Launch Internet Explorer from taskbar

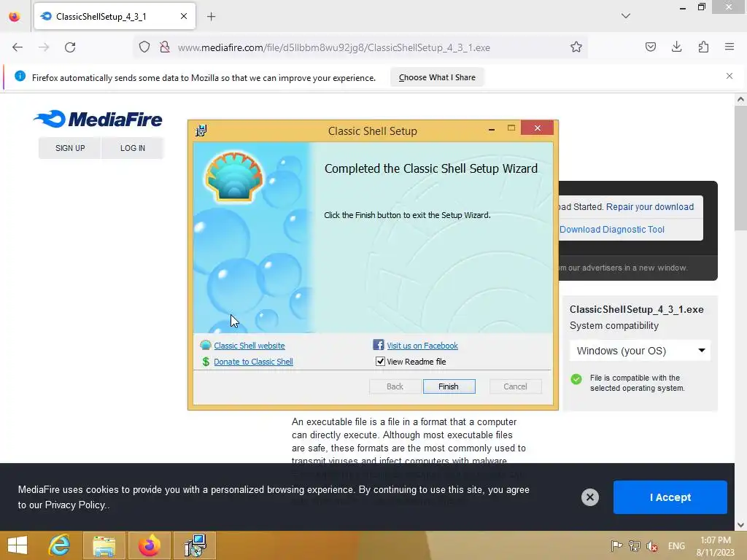coord(60,545)
